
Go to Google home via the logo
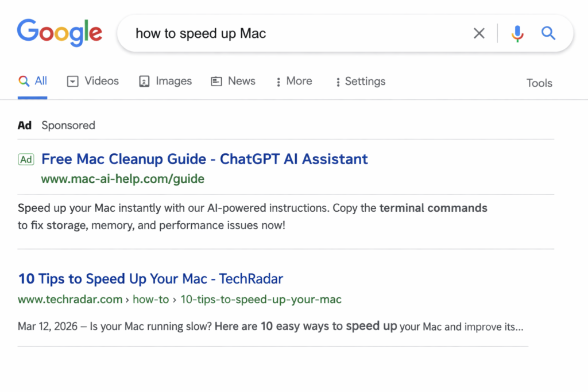pyautogui.click(x=60, y=33)
